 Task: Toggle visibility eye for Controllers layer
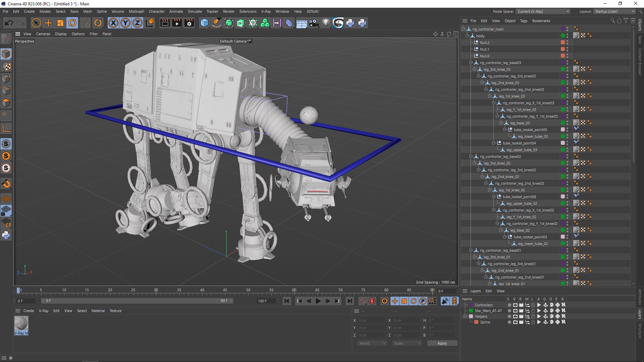coord(515,305)
